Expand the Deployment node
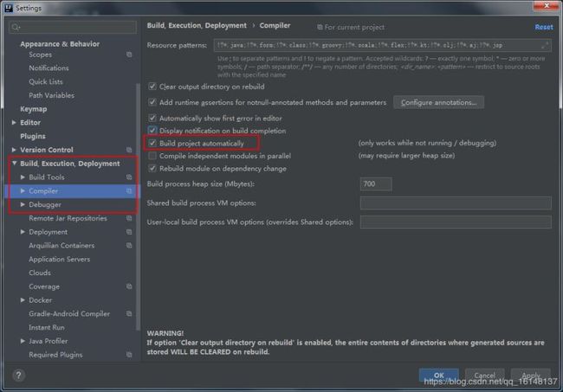Viewport: 563px width, 392px height. point(23,232)
